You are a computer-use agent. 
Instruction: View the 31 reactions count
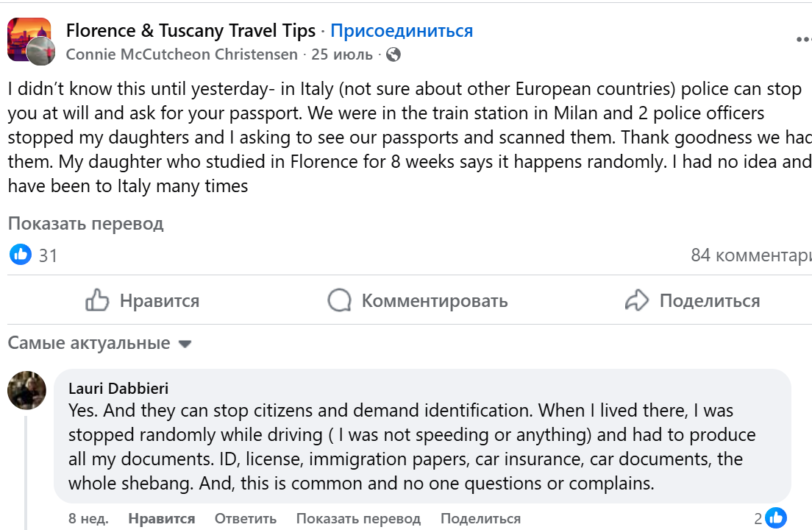(x=48, y=255)
